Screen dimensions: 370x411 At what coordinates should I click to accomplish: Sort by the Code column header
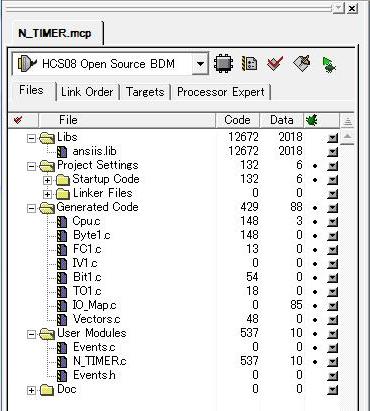coord(237,120)
